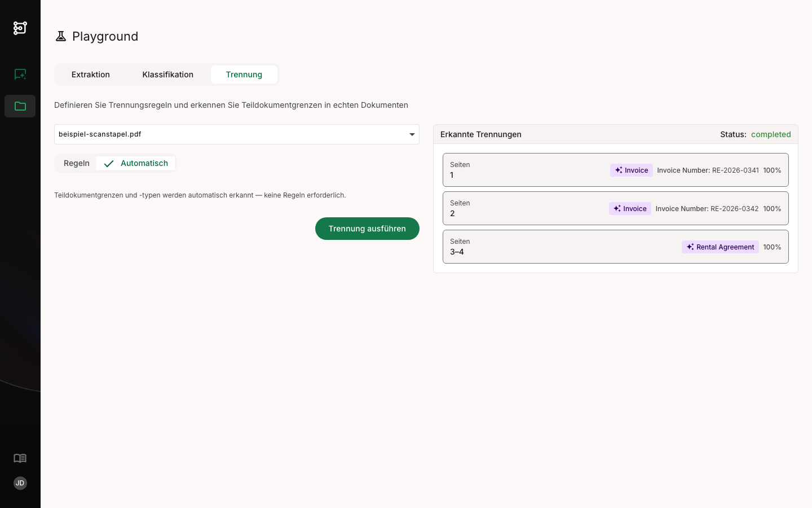Screen dimensions: 812x508
Task: Click the Invoice tag on Seiten 2
Action: tap(630, 209)
